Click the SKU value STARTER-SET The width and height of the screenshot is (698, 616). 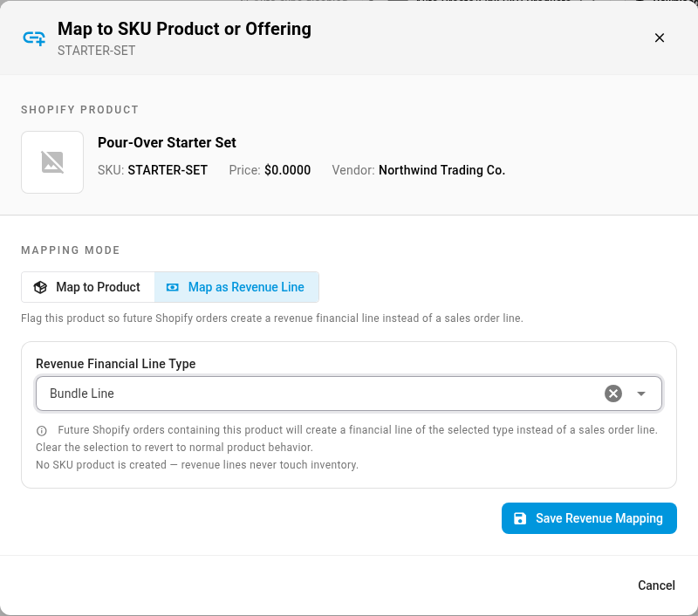[x=168, y=170]
